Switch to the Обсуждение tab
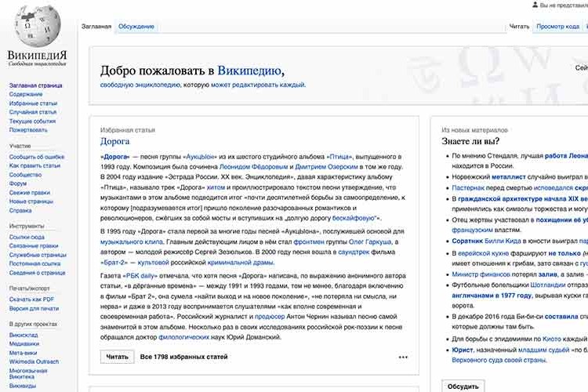This screenshot has height=392, width=588. point(136,27)
